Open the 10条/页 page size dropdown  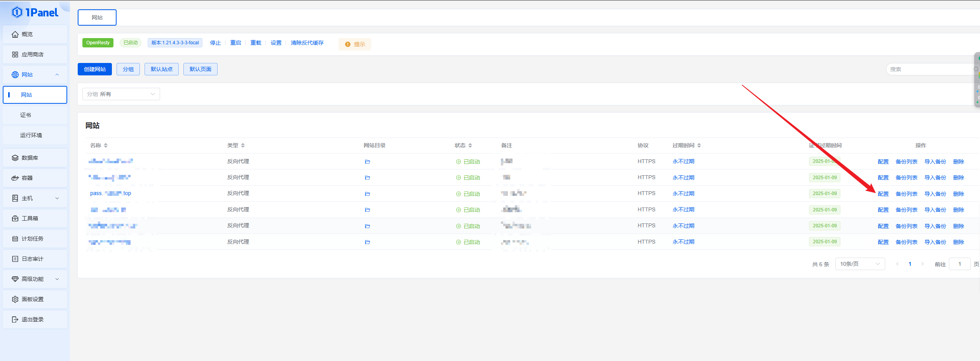point(860,264)
